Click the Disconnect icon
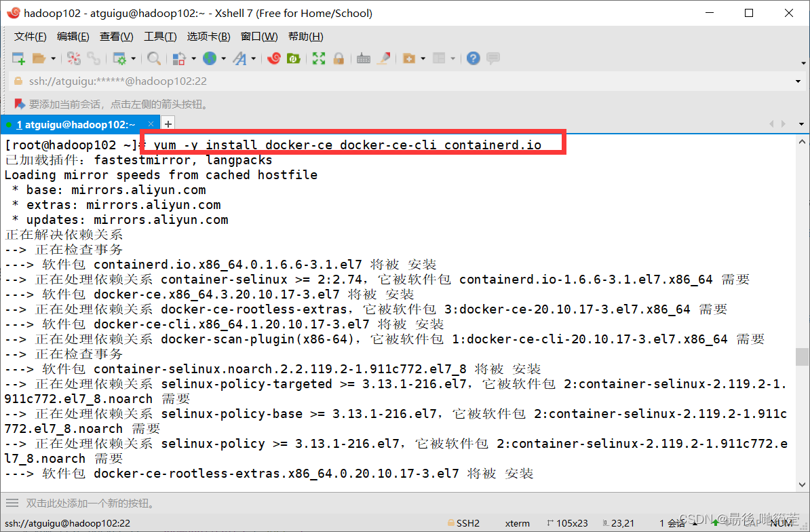810x532 pixels. pos(74,58)
